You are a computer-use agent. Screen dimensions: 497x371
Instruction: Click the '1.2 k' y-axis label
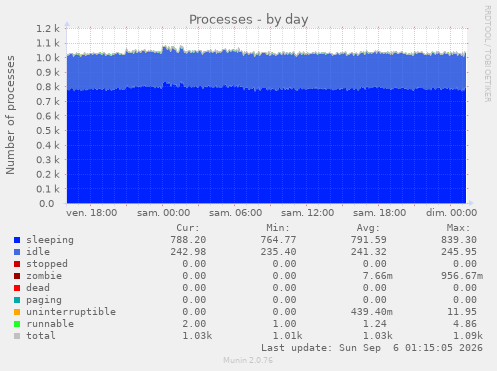click(x=48, y=29)
